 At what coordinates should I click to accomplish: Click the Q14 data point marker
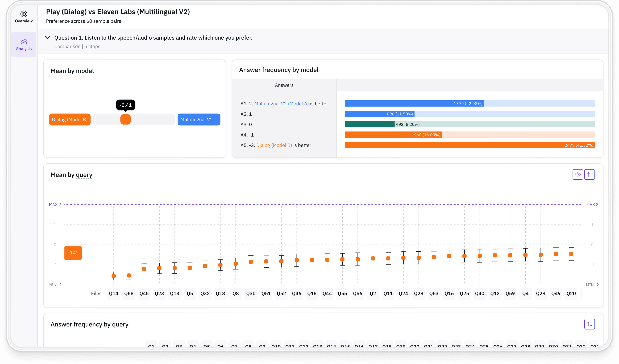coord(113,276)
